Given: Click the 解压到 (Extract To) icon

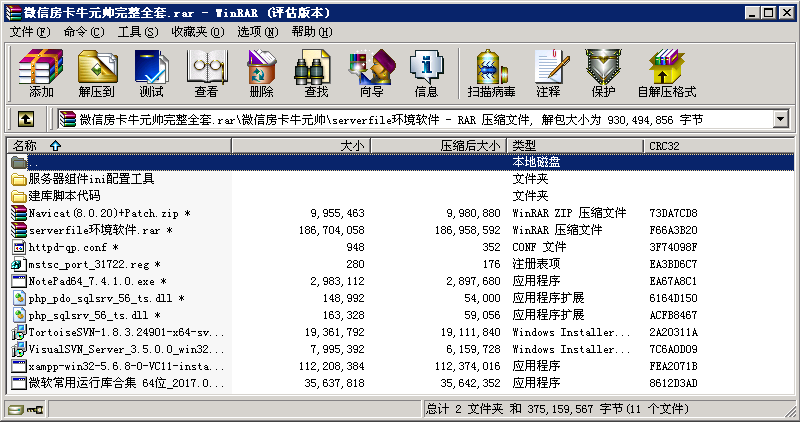Looking at the screenshot, I should click(96, 74).
